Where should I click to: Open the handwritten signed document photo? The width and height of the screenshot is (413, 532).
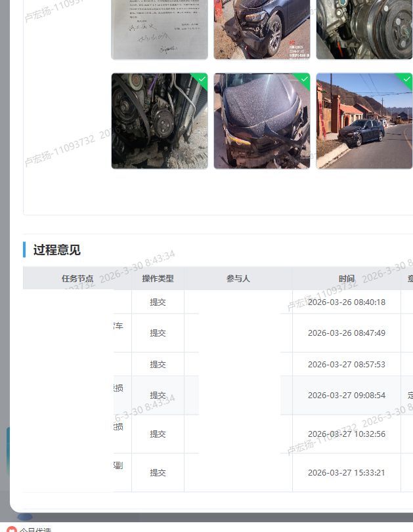tap(160, 29)
